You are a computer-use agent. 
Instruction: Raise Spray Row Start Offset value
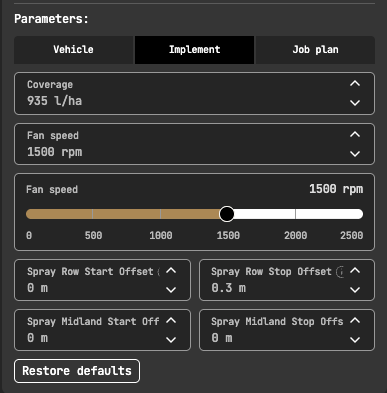tap(171, 270)
